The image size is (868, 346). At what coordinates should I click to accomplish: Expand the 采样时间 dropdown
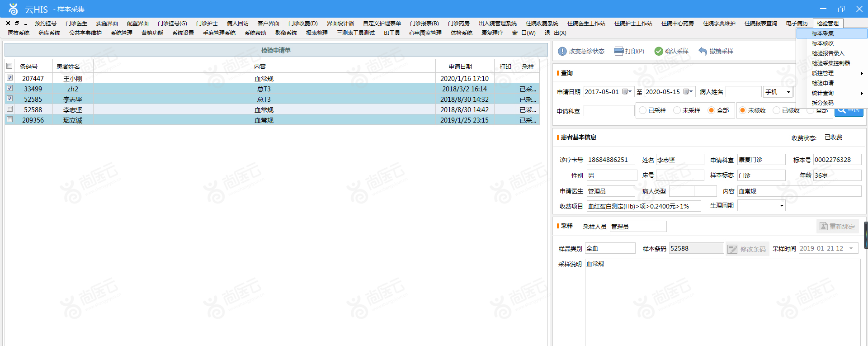[851, 248]
